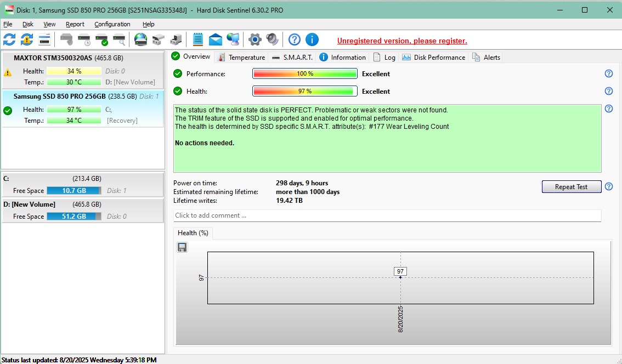Click the white disk panel toolbar icon
The image size is (622, 364).
[x=44, y=39]
